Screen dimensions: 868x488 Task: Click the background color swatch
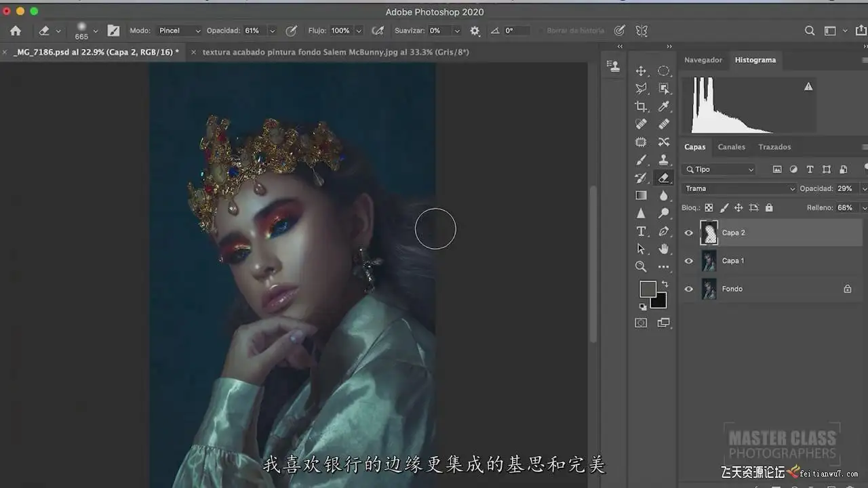click(659, 301)
